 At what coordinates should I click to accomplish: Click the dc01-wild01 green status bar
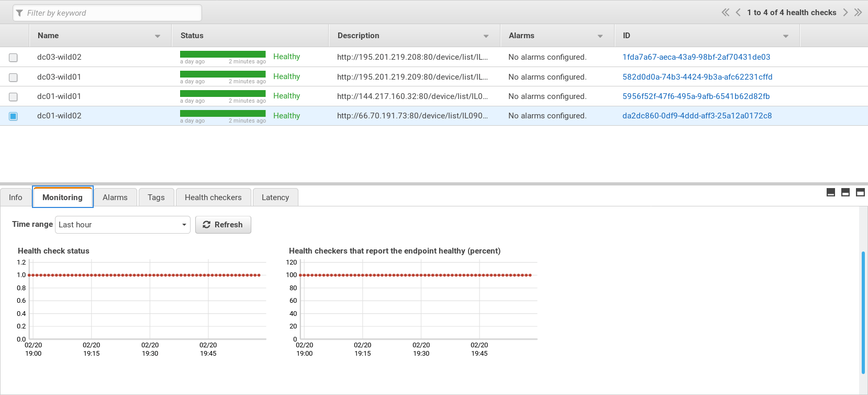(222, 94)
